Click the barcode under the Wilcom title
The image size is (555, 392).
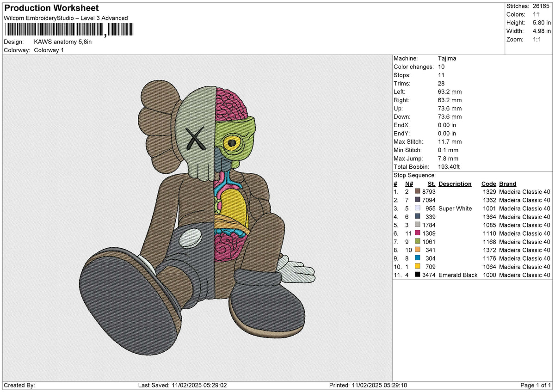click(x=68, y=30)
